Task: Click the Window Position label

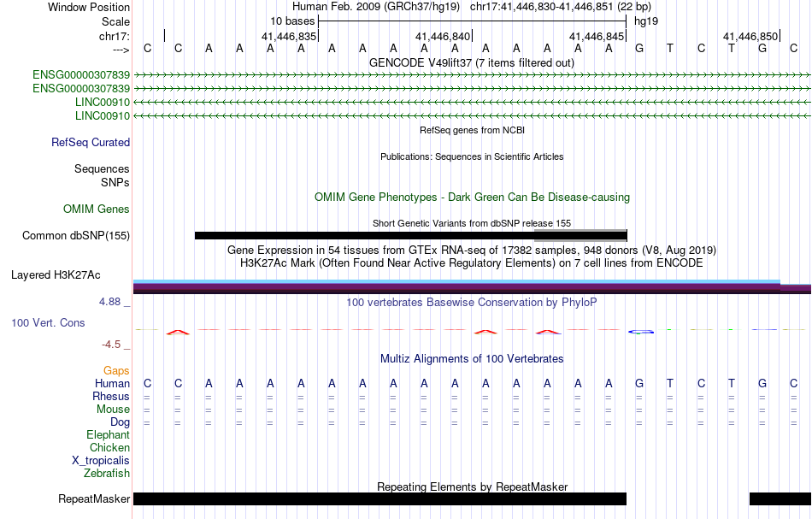Action: (89, 8)
